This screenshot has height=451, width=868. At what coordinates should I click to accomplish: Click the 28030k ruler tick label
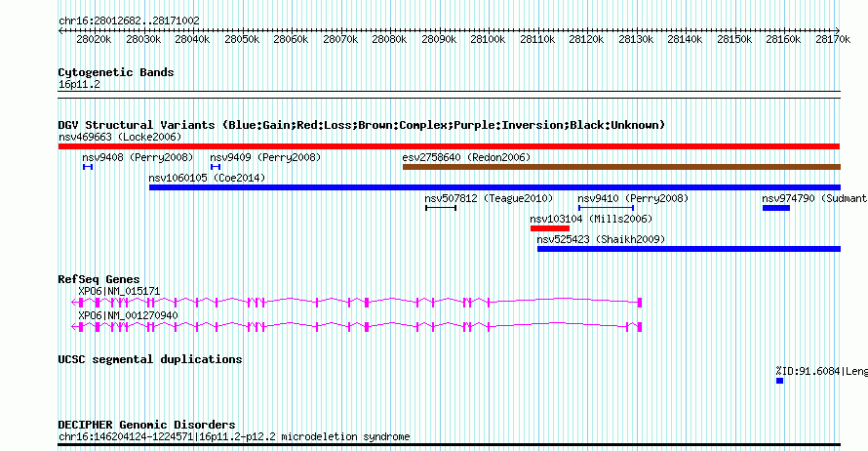pyautogui.click(x=143, y=39)
